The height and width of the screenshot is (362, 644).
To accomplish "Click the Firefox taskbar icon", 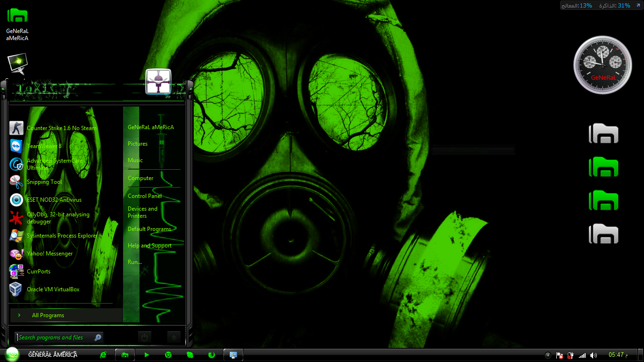I will [212, 355].
